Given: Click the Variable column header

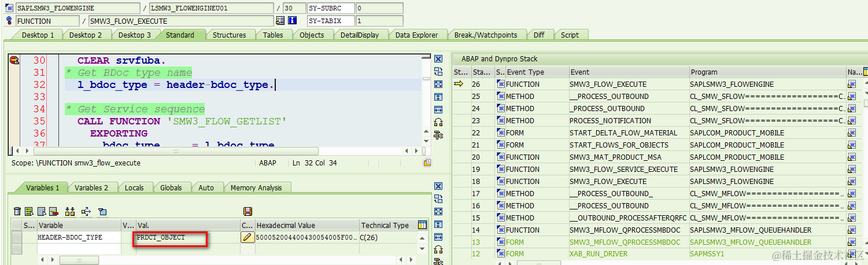Looking at the screenshot, I should coord(79,225).
